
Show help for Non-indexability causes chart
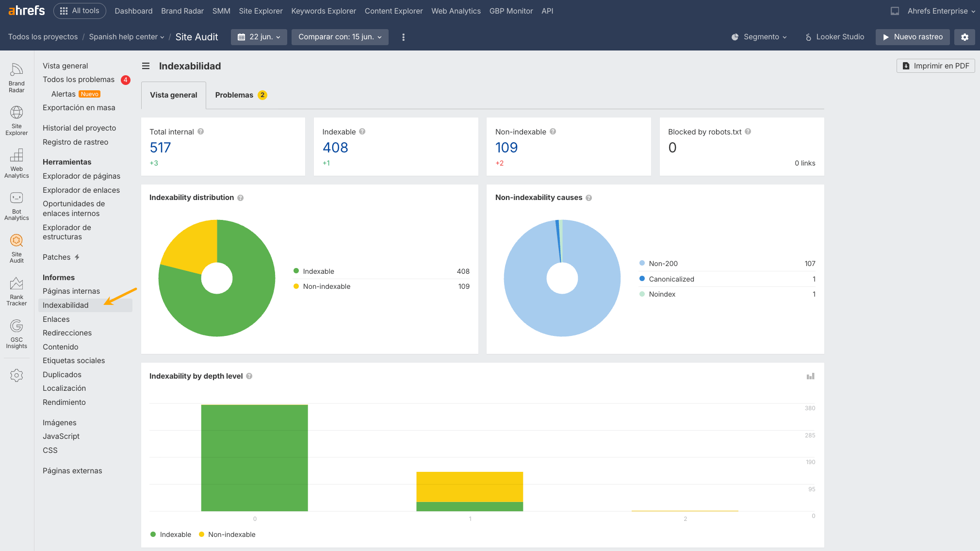(x=589, y=198)
